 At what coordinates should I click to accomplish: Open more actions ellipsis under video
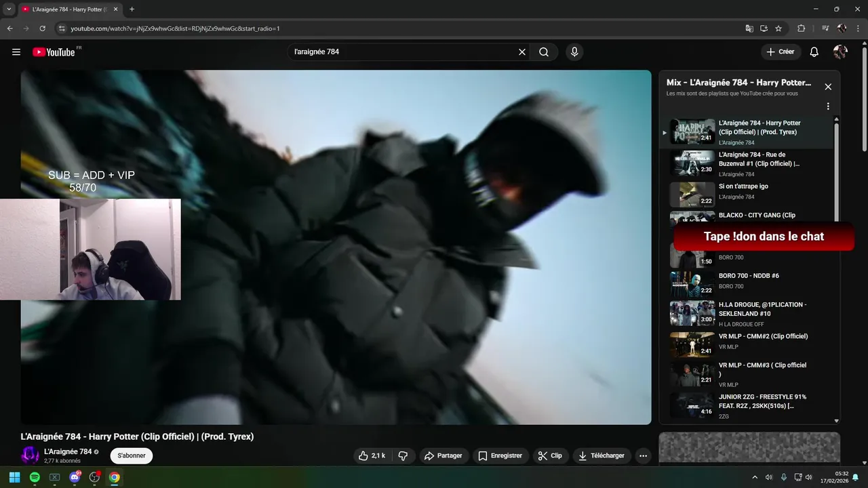click(644, 456)
